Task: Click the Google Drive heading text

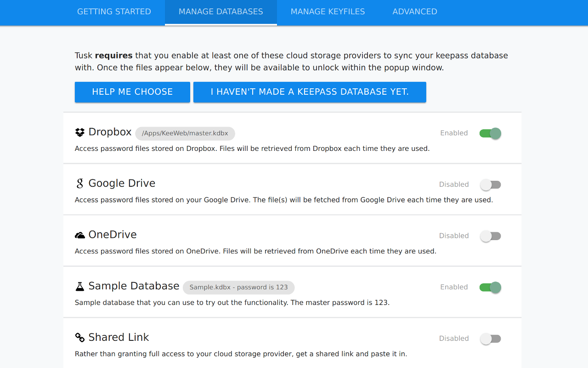Action: click(122, 183)
